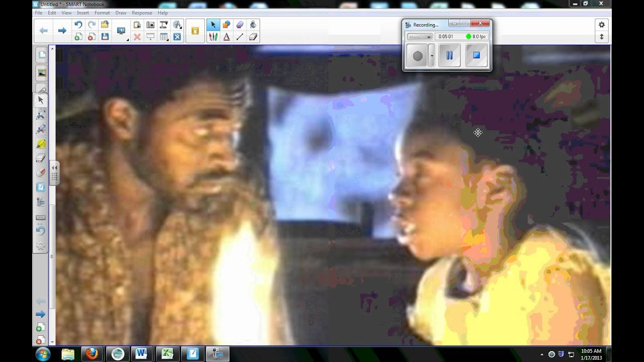Paste from clipboard icon
This screenshot has width=644, height=362.
click(x=137, y=25)
